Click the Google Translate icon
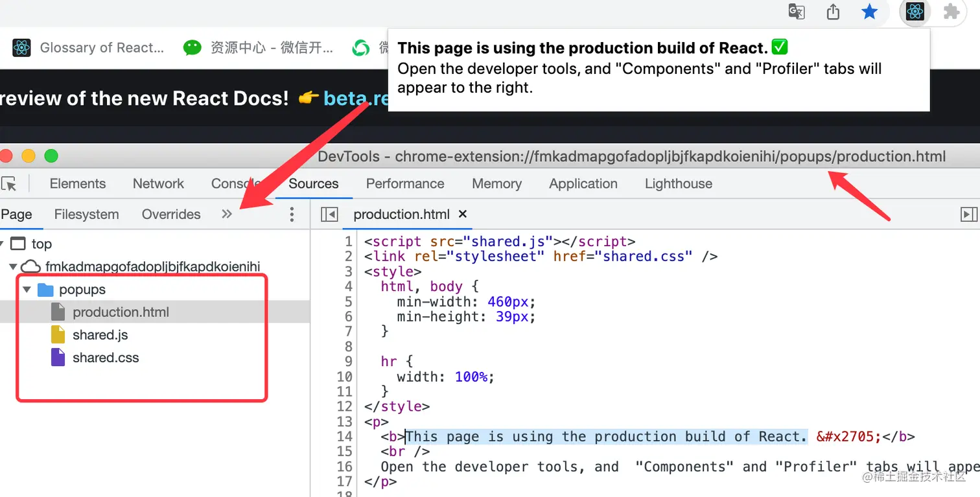The height and width of the screenshot is (497, 980). pyautogui.click(x=796, y=12)
